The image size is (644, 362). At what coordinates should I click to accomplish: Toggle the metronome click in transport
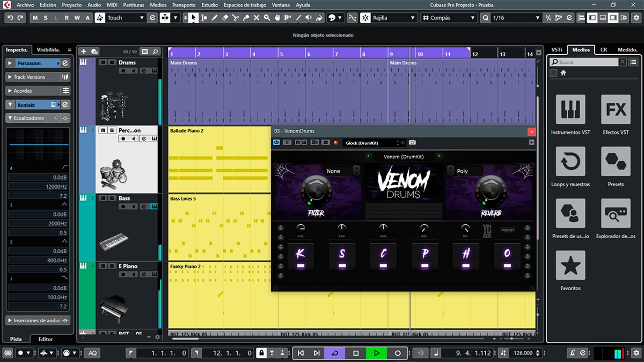point(572,353)
